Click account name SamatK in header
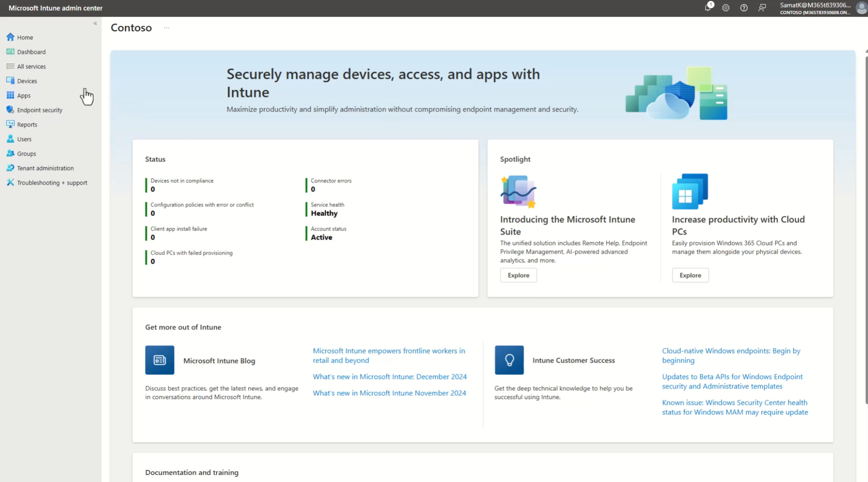Image resolution: width=868 pixels, height=482 pixels. (x=815, y=5)
